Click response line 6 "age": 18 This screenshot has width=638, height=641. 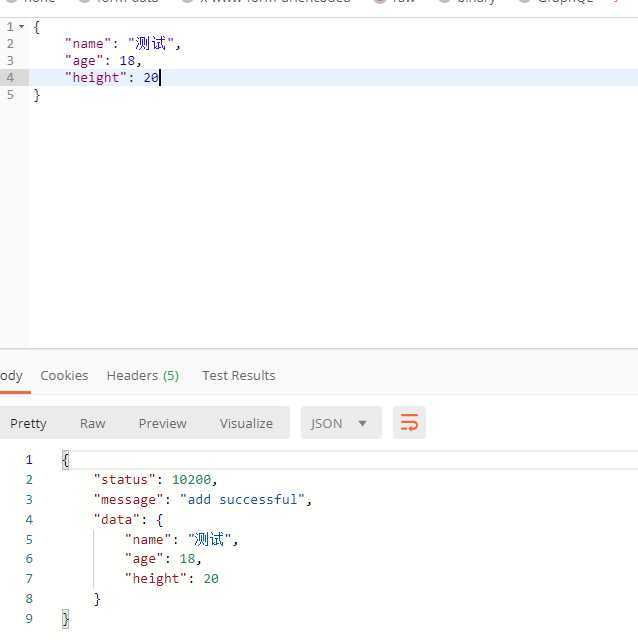point(163,559)
